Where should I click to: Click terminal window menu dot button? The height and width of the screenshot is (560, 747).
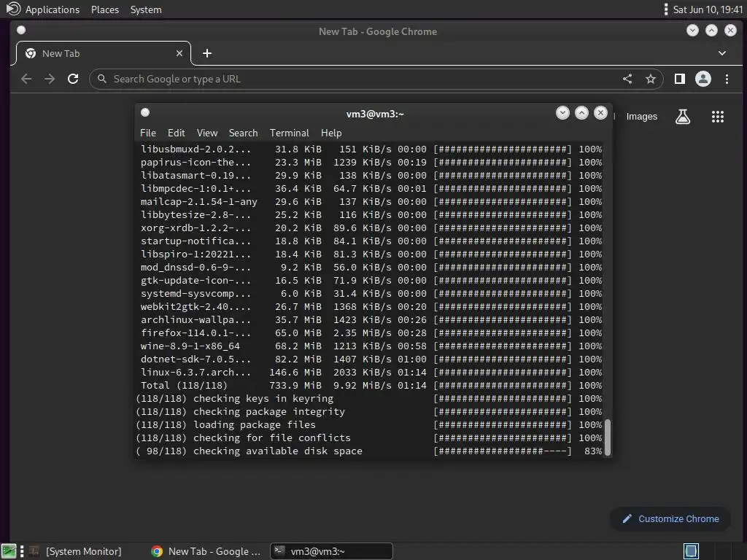[x=145, y=112]
